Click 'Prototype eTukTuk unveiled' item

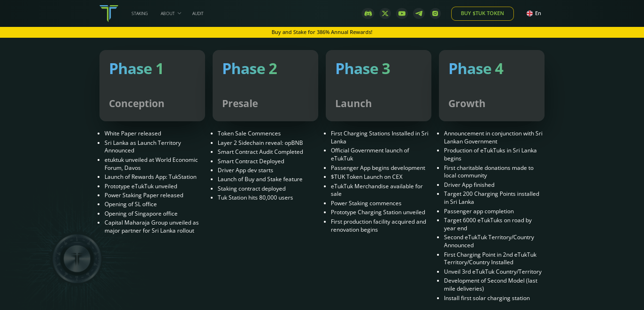pyautogui.click(x=141, y=186)
